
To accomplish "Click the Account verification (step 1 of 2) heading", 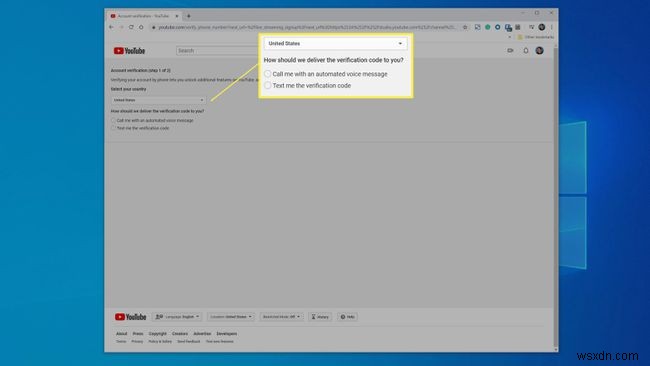I will click(x=141, y=70).
